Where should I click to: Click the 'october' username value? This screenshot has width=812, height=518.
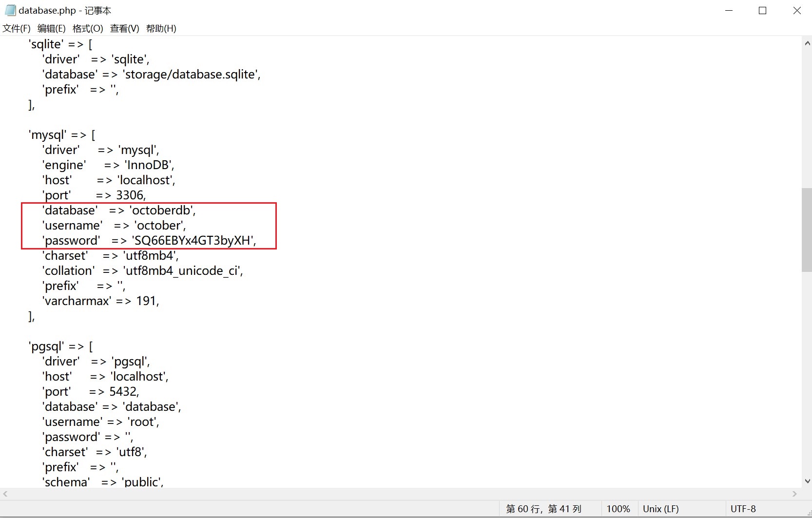[160, 225]
